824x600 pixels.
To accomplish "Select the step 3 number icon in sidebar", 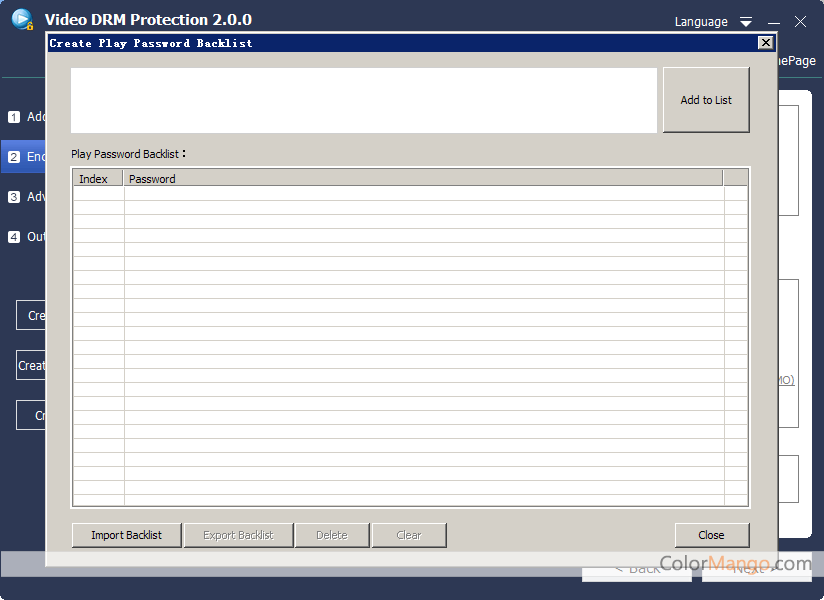I will click(x=14, y=197).
